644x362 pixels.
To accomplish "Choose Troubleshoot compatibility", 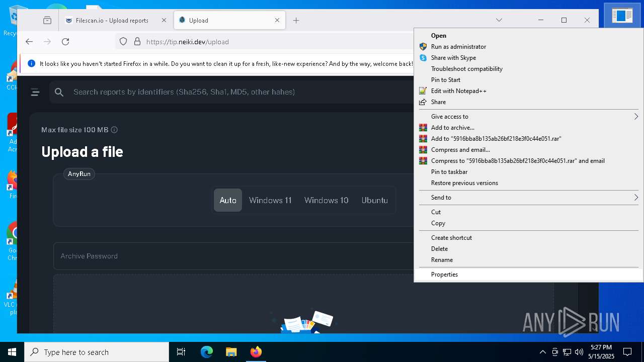I will tap(528, 69).
